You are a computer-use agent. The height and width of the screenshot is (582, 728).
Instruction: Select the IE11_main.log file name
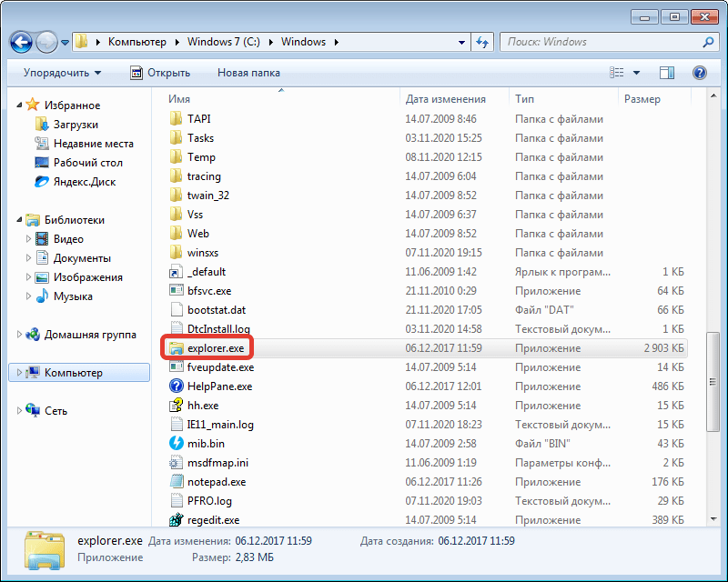(220, 424)
